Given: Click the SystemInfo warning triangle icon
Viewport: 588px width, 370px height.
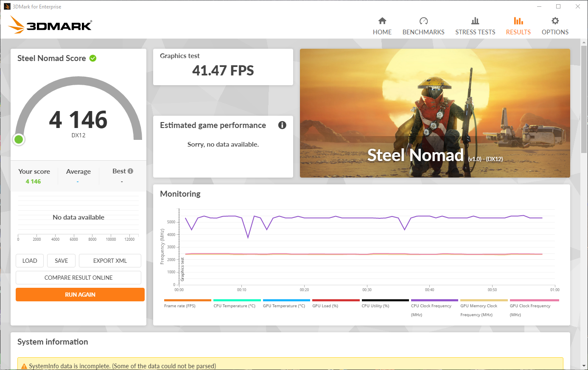Looking at the screenshot, I should (24, 366).
